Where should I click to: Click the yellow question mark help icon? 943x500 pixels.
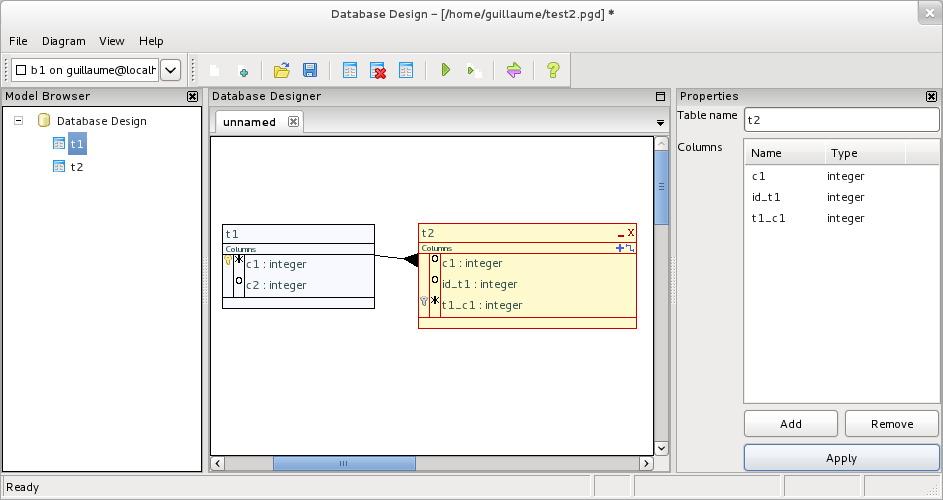[552, 70]
